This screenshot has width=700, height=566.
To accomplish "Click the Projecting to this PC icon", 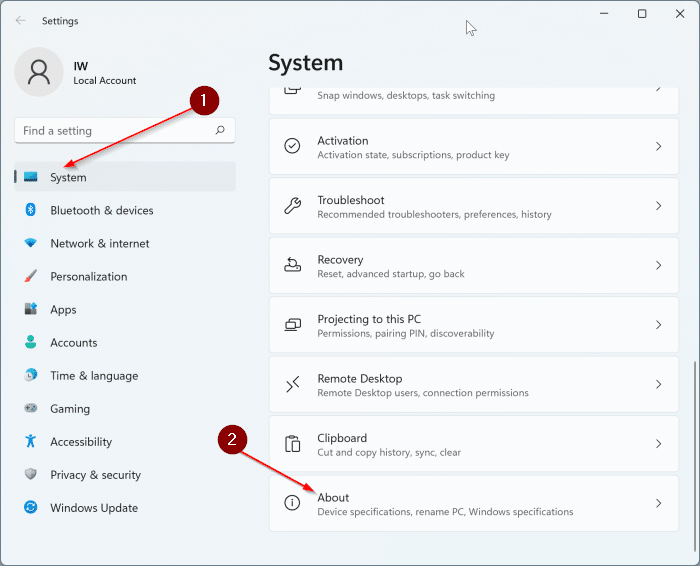I will tap(292, 325).
